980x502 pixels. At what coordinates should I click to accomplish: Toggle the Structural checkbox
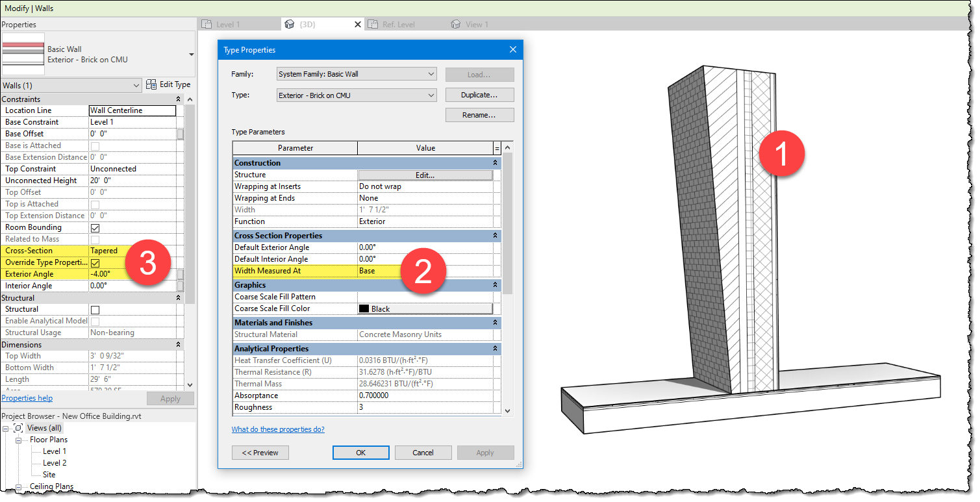point(95,309)
